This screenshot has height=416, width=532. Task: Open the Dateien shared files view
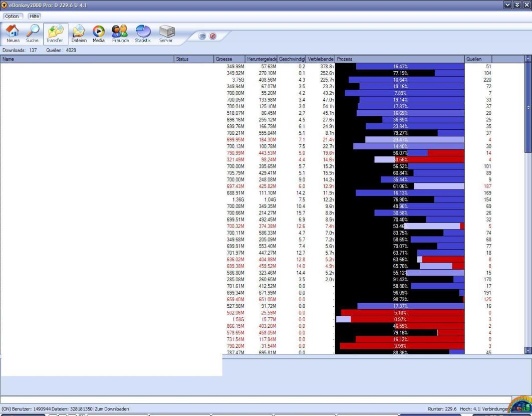[79, 34]
